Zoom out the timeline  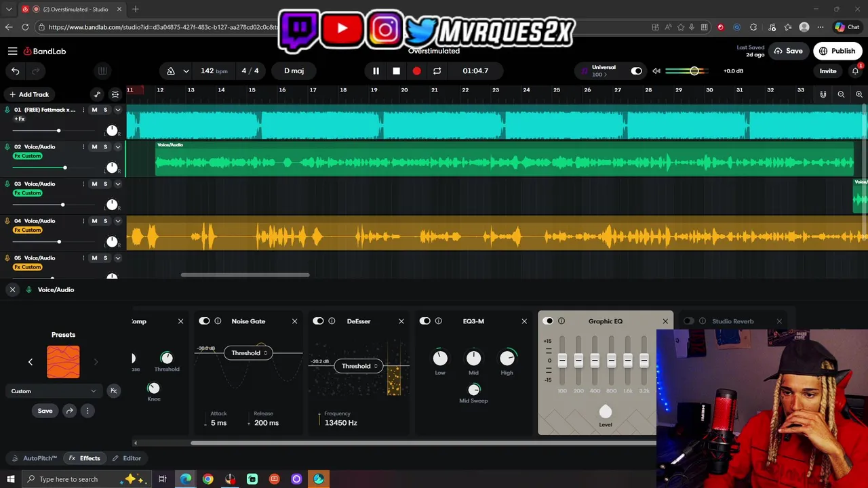click(841, 94)
